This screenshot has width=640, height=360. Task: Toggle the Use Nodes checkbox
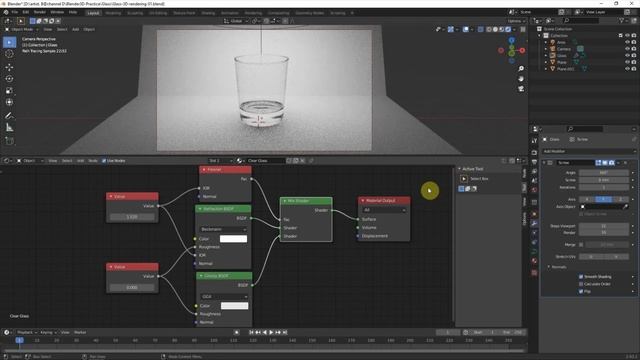pos(104,161)
